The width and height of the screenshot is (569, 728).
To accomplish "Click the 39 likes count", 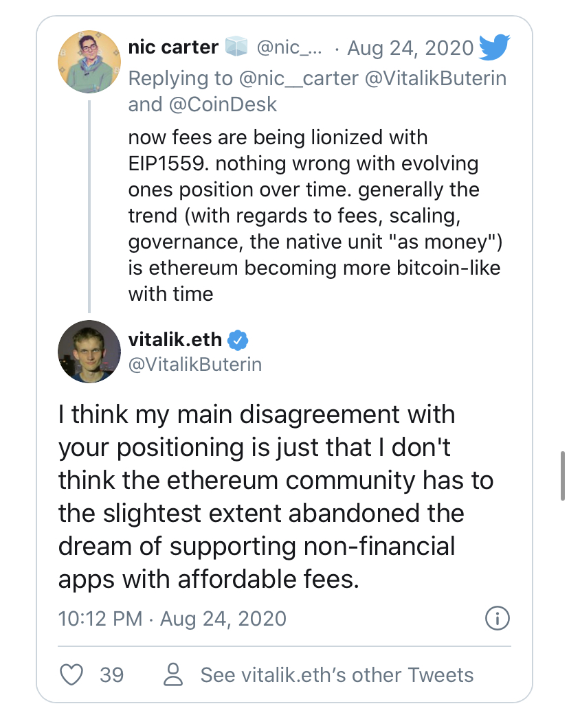I will coord(111,674).
